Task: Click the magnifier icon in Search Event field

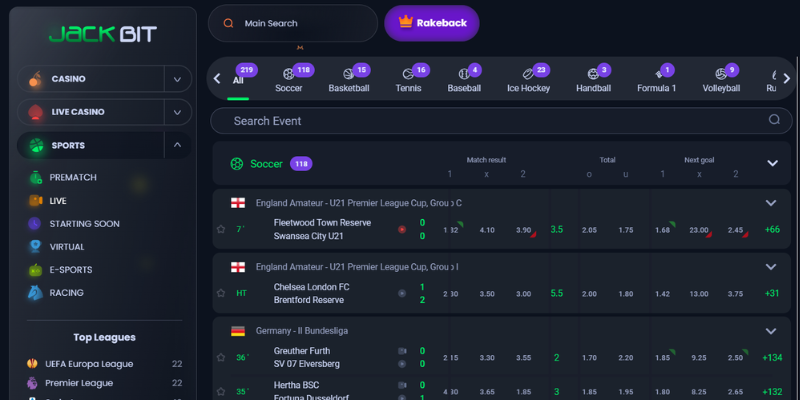Action: click(x=774, y=120)
